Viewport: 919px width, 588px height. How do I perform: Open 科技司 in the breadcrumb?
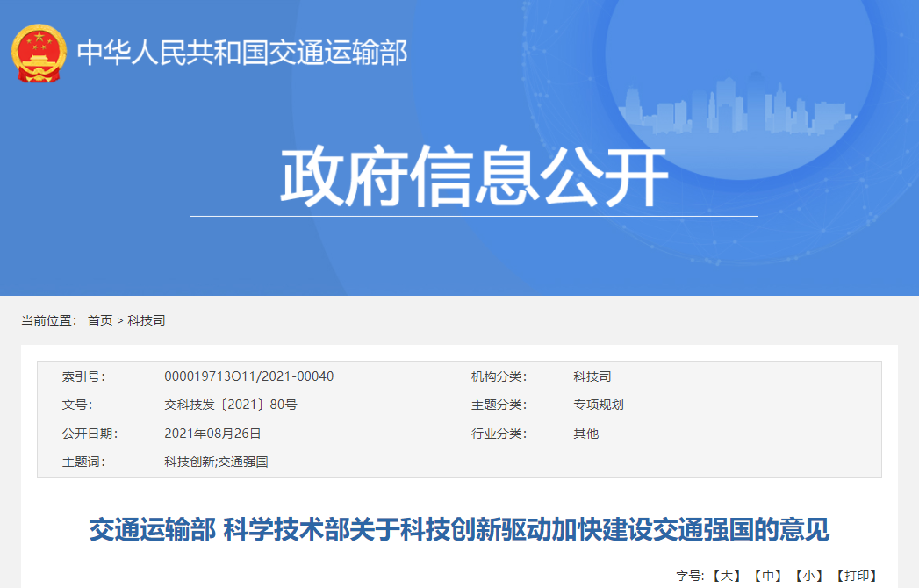pyautogui.click(x=147, y=320)
